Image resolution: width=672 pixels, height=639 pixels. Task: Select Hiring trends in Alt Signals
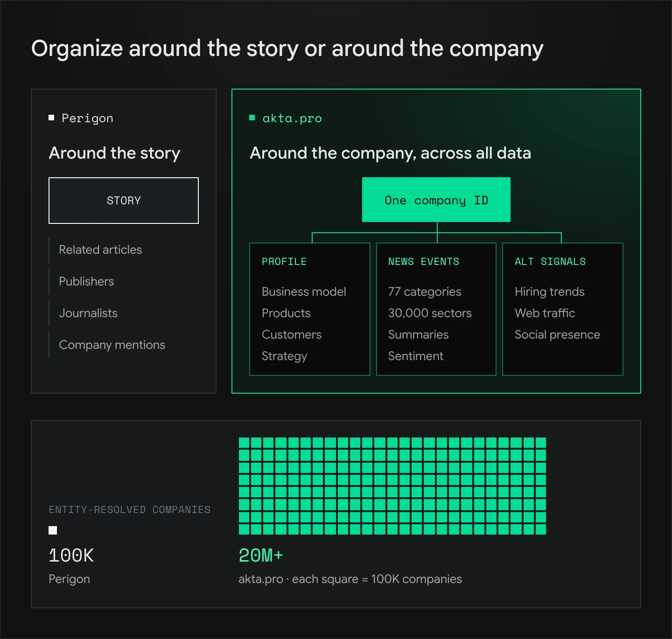tap(550, 292)
